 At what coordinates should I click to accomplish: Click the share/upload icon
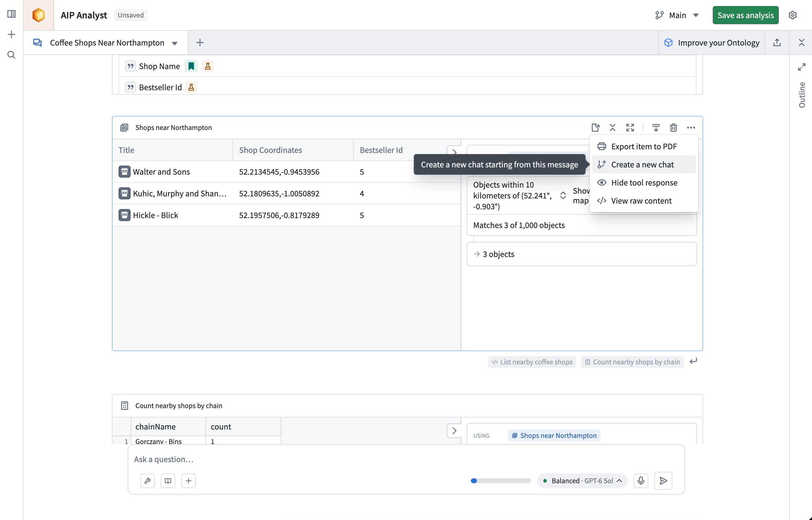tap(777, 43)
